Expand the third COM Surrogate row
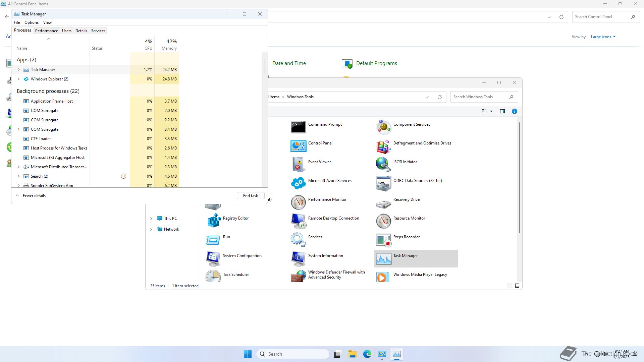This screenshot has height=362, width=644. click(x=18, y=129)
